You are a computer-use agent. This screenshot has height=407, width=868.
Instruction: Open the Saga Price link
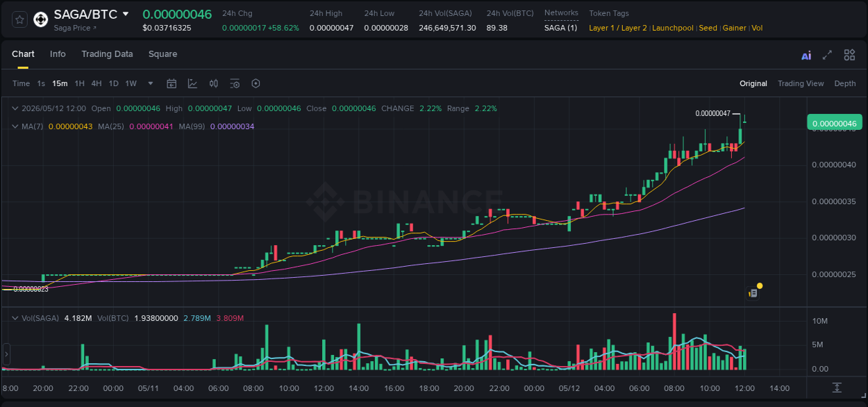coord(75,28)
